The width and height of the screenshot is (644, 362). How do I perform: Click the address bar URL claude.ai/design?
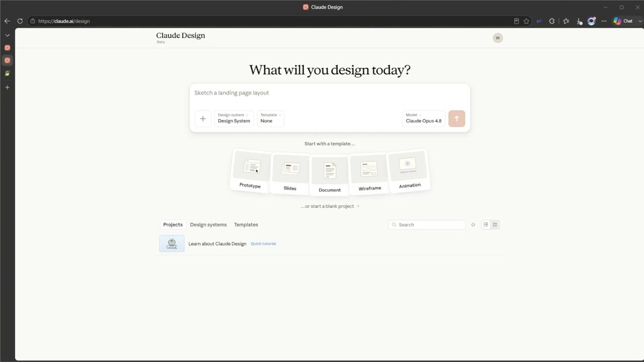click(64, 21)
